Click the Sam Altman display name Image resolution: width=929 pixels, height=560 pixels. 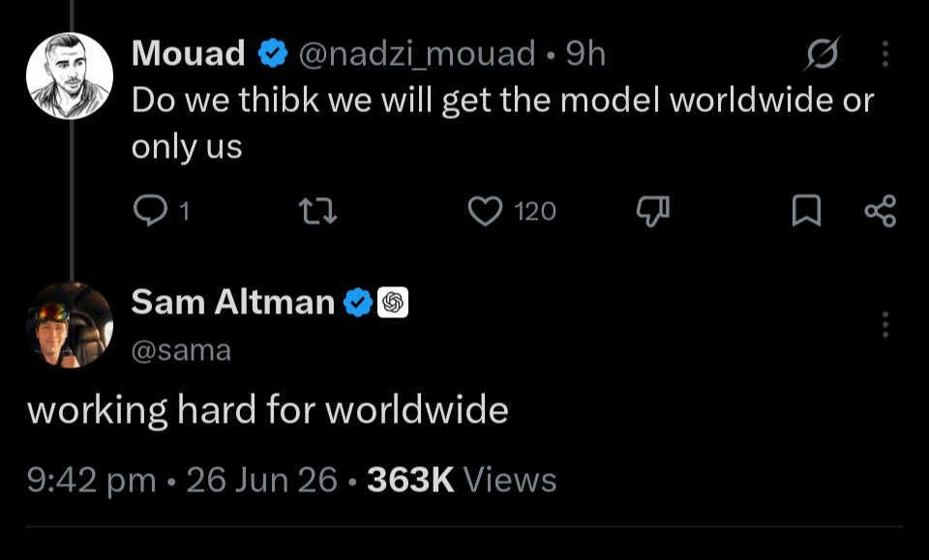(x=233, y=302)
